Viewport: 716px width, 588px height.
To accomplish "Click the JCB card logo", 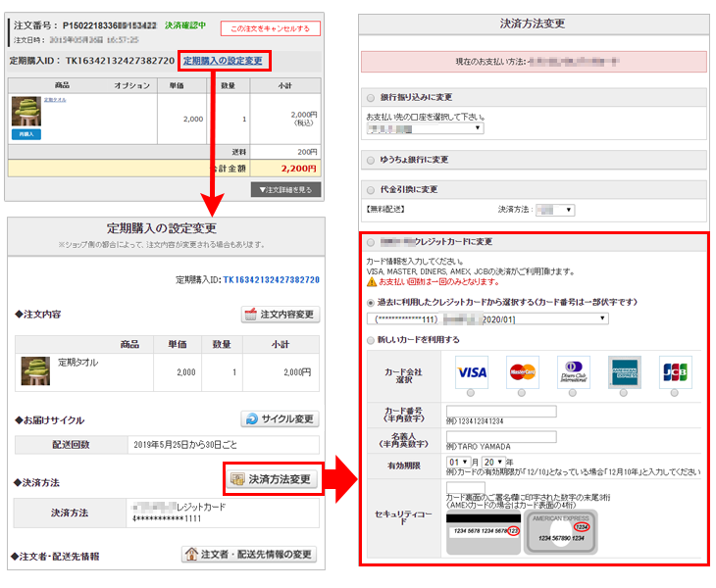I will (676, 372).
